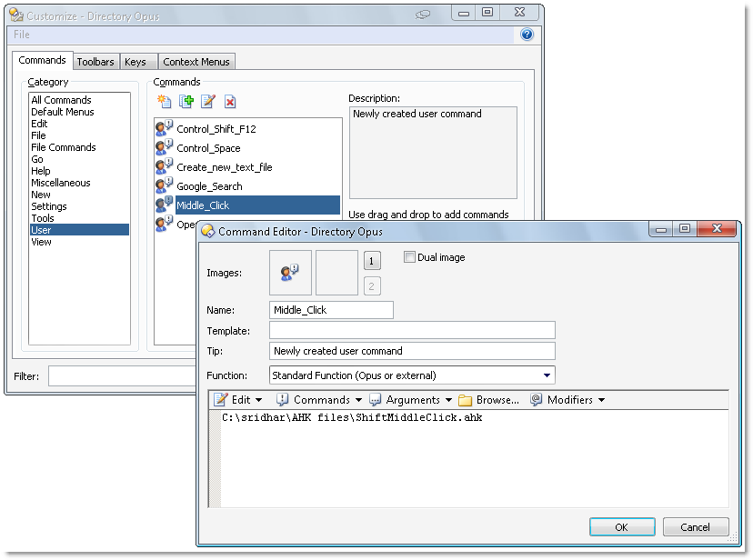
Task: Select Create_new_text_file command in list
Action: click(x=225, y=167)
